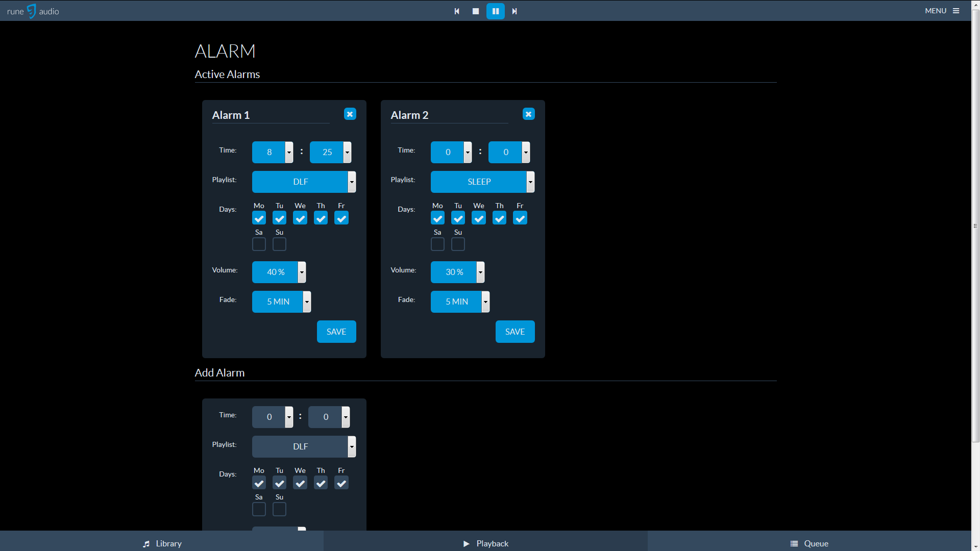Uncheck Thursday for Alarm 2
This screenshot has height=551, width=980.
click(x=499, y=218)
